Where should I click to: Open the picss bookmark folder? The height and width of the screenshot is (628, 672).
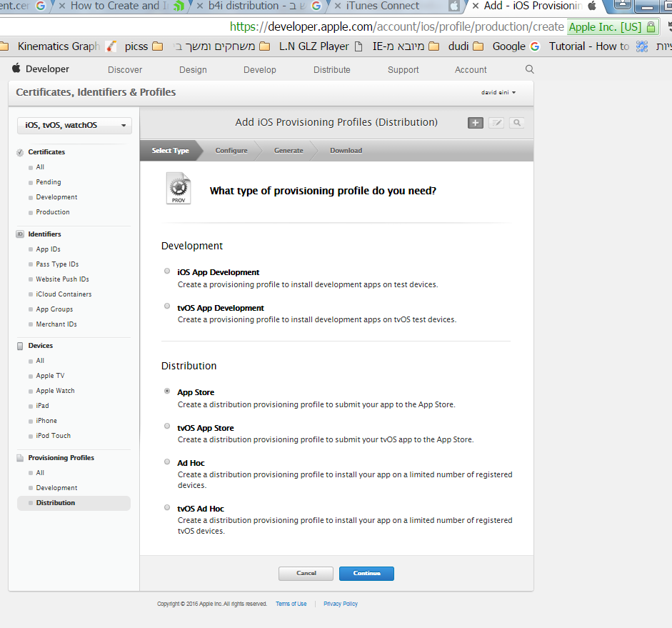tap(144, 46)
